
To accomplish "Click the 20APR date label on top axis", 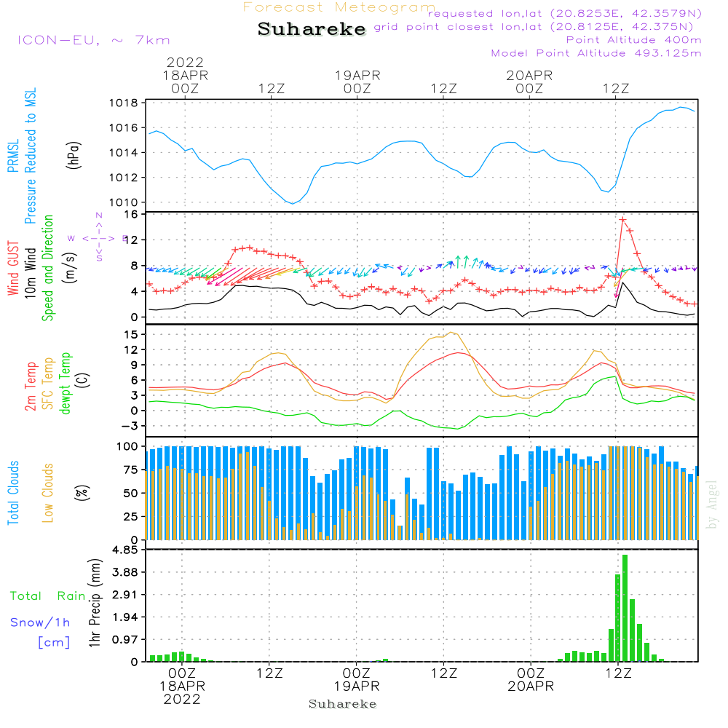I will point(529,75).
